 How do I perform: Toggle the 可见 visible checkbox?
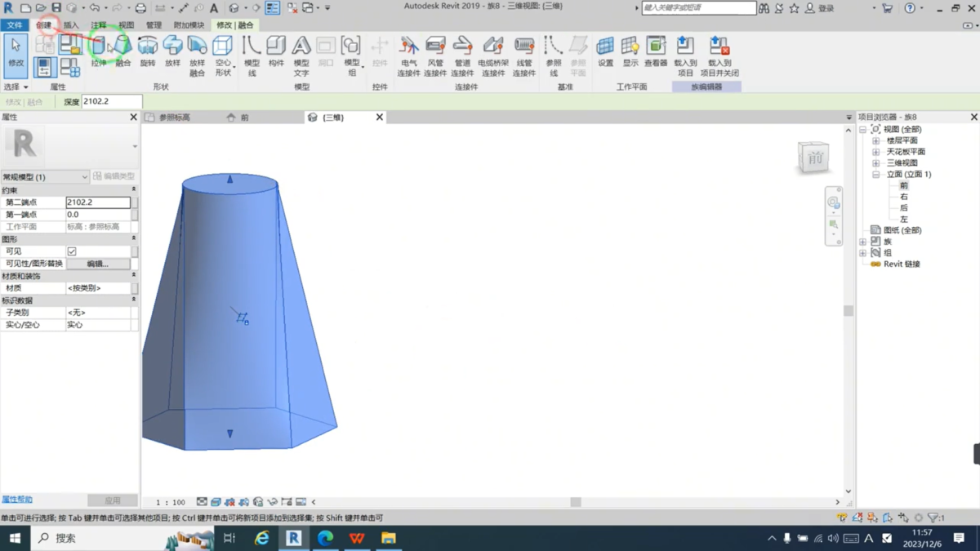72,251
